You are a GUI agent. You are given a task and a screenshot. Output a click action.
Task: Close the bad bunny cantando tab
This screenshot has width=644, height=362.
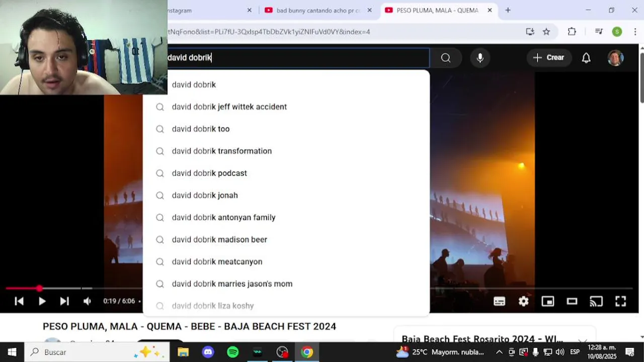coord(370,10)
